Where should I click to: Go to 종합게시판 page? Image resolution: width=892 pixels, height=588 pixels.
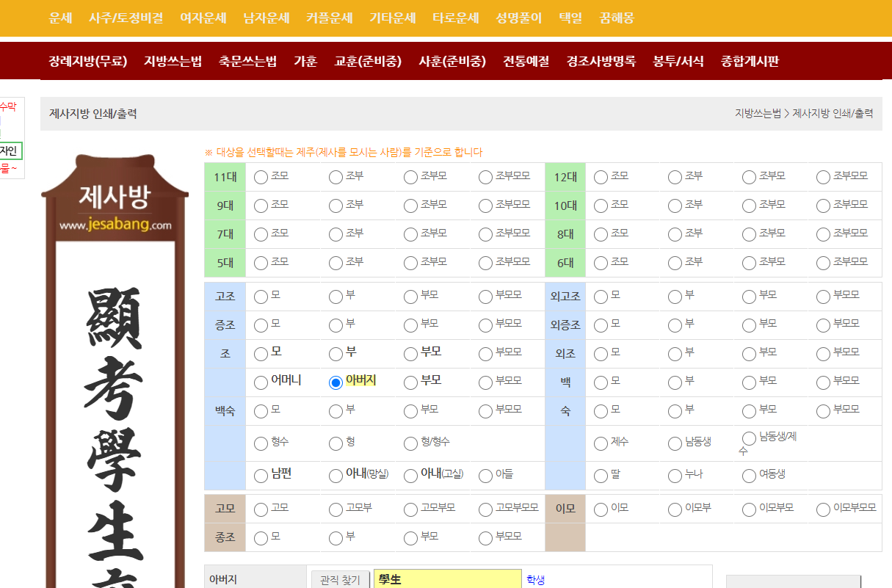click(x=750, y=61)
